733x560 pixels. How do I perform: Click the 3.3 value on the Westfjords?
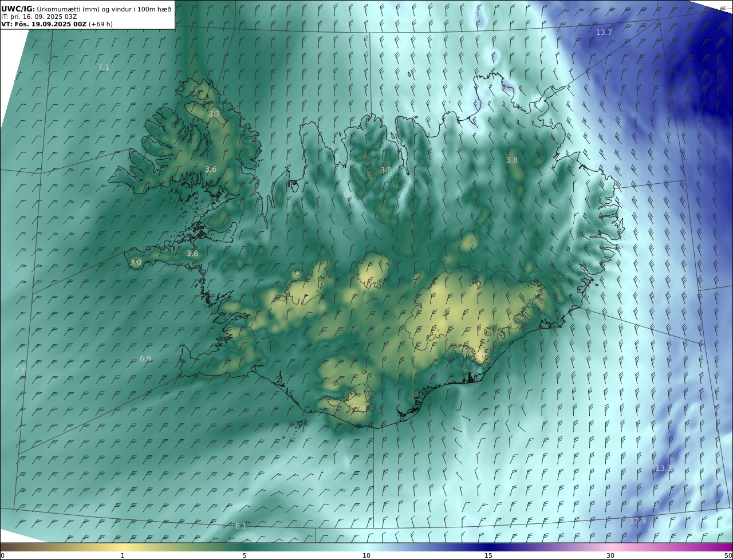[214, 114]
